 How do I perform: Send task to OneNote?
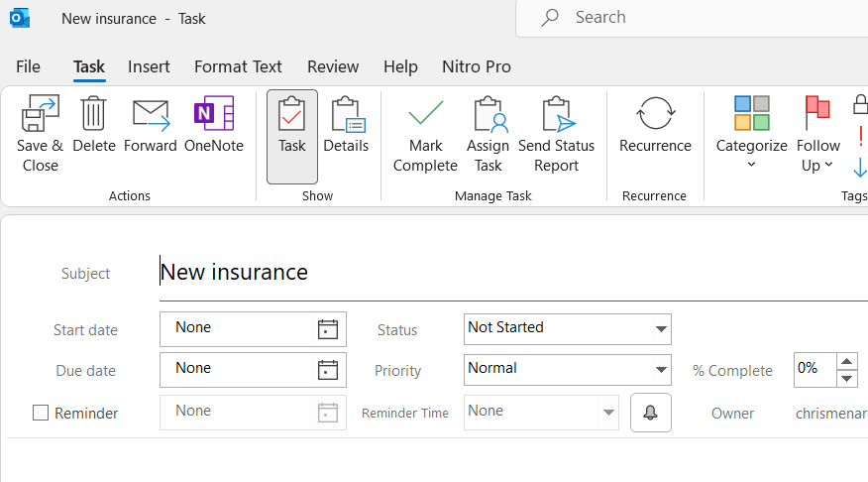pos(214,125)
